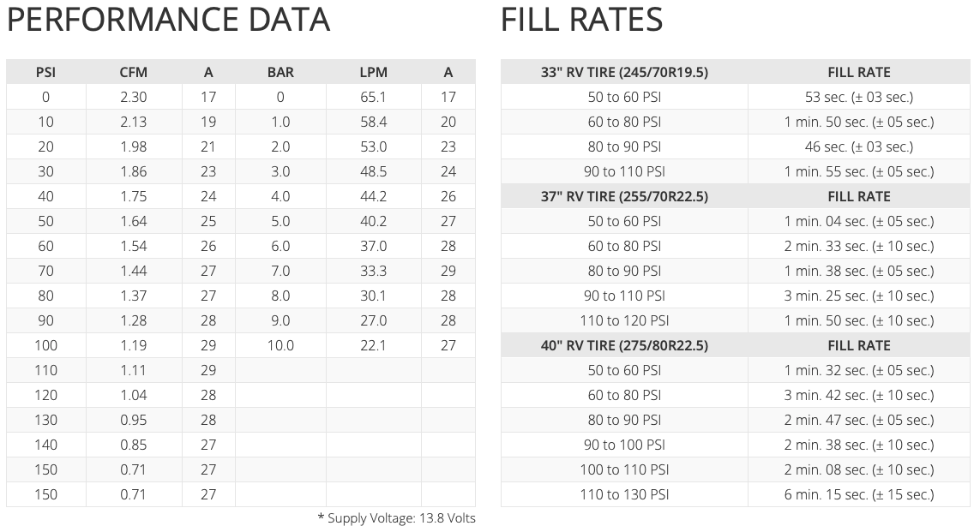Image resolution: width=980 pixels, height=532 pixels.
Task: Select the 3 min. 42 sec. fill rate
Action: tap(858, 395)
